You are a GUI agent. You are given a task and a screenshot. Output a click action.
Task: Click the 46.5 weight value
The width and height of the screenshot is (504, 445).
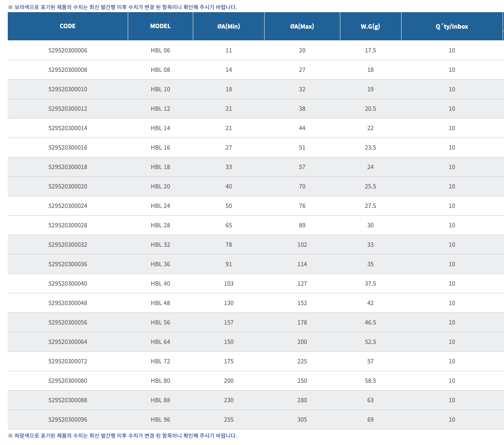[x=370, y=323]
